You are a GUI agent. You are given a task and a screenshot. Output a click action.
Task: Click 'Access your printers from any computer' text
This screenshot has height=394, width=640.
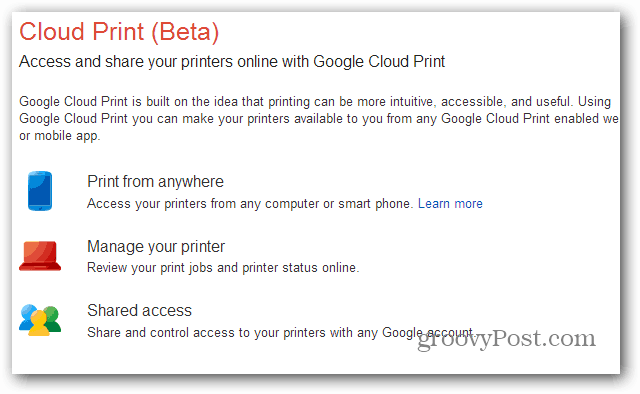click(x=250, y=203)
